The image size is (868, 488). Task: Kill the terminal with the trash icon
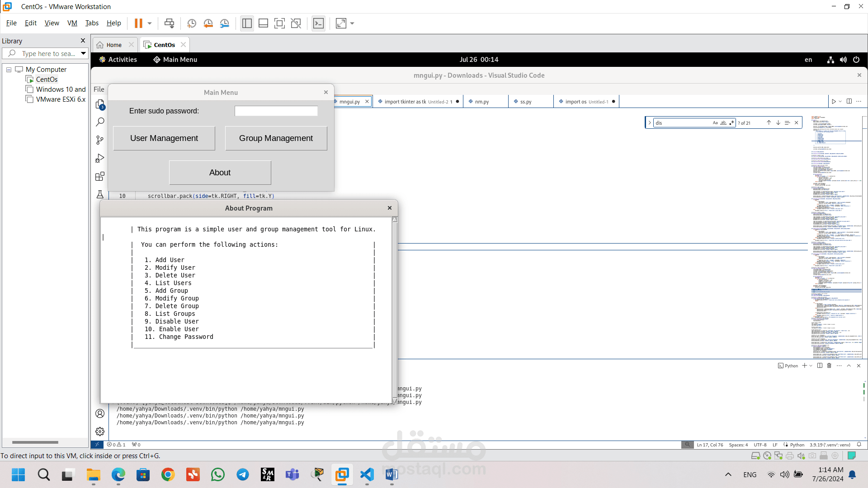829,366
